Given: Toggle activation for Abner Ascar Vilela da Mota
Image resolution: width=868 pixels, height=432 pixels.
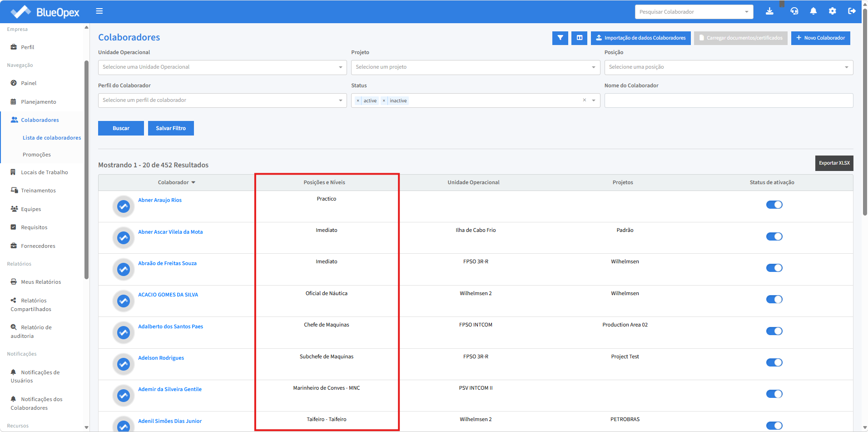Looking at the screenshot, I should pyautogui.click(x=774, y=236).
